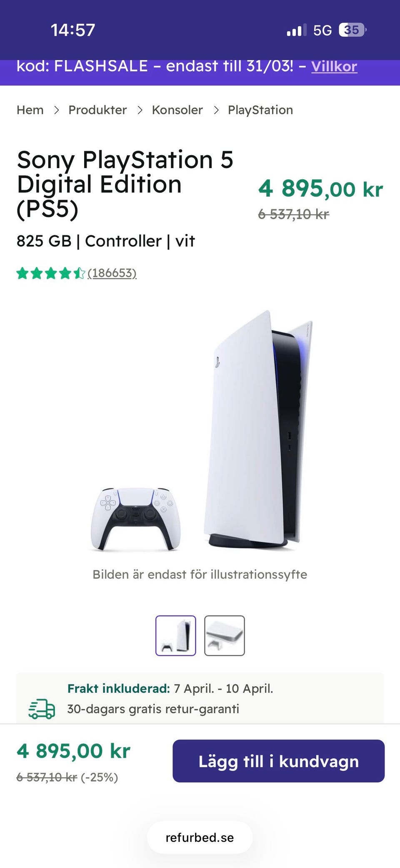Go to Hem breadcrumb
The image size is (400, 868).
[x=30, y=110]
